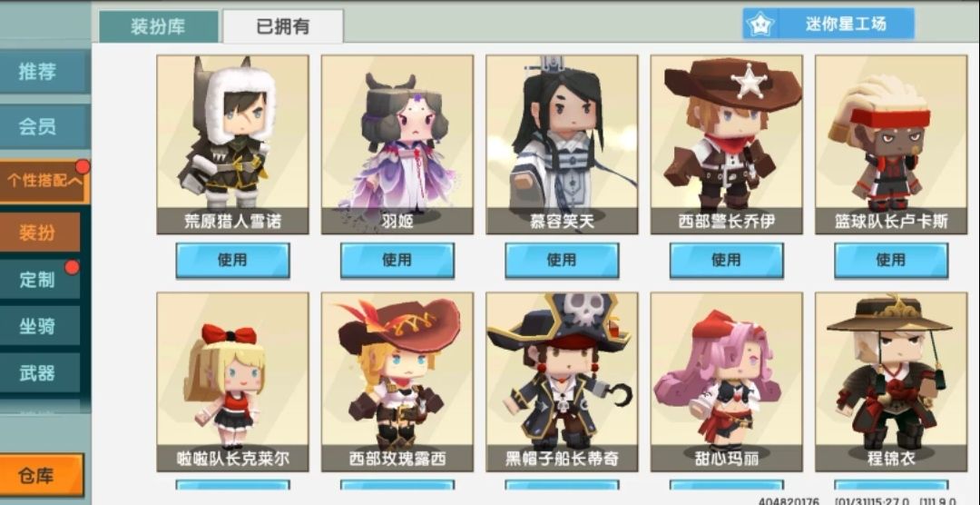
Task: Switch to the 装扮库 tab
Action: tap(159, 27)
